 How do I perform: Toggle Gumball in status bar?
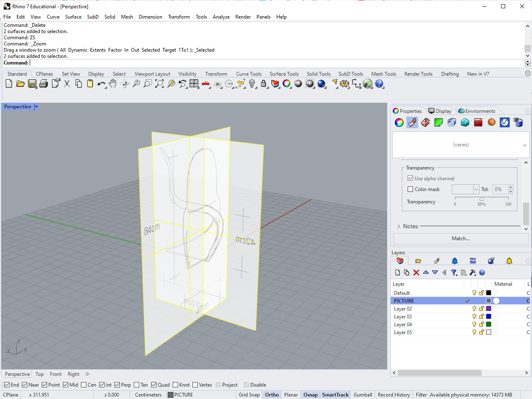point(363,395)
